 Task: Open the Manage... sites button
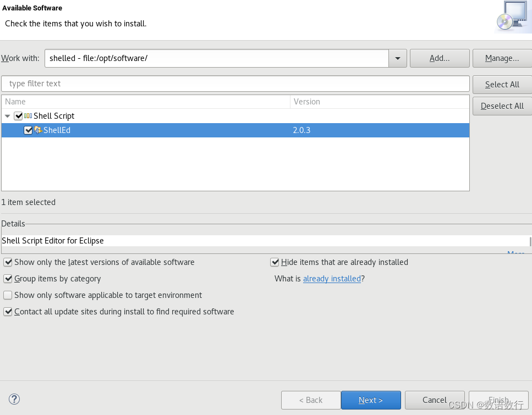pyautogui.click(x=502, y=58)
